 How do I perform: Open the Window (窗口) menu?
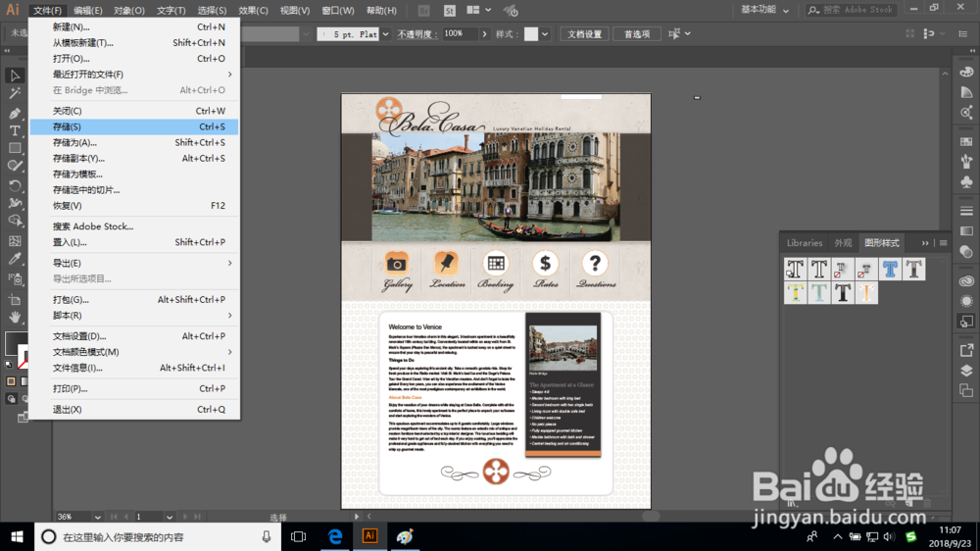point(337,11)
